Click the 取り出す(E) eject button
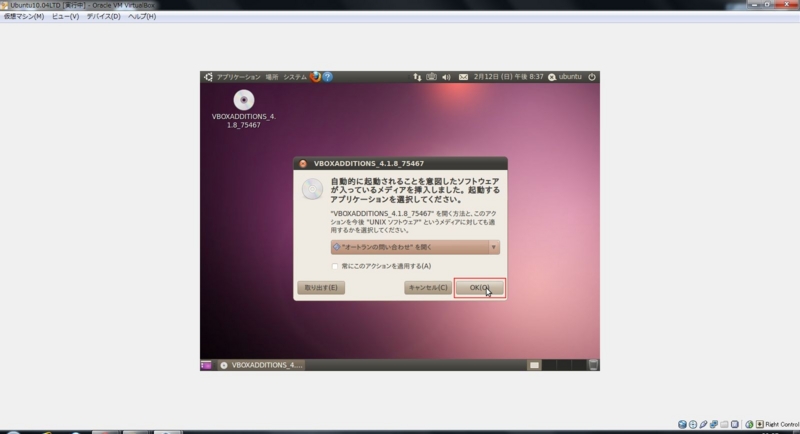 point(321,288)
